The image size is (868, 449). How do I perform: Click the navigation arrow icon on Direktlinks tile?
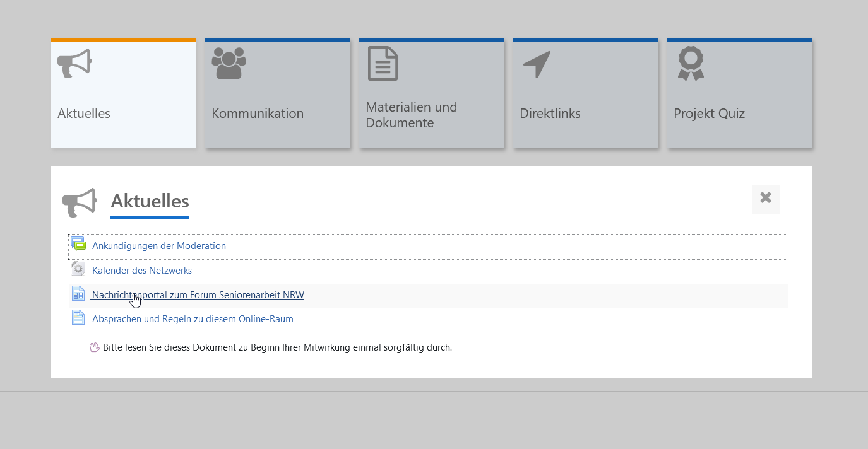point(537,64)
